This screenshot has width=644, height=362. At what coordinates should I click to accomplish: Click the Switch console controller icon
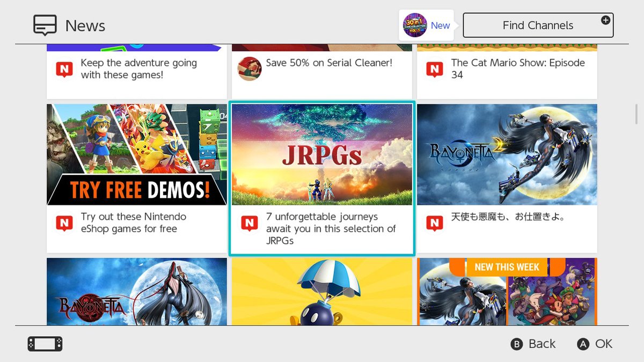(45, 344)
